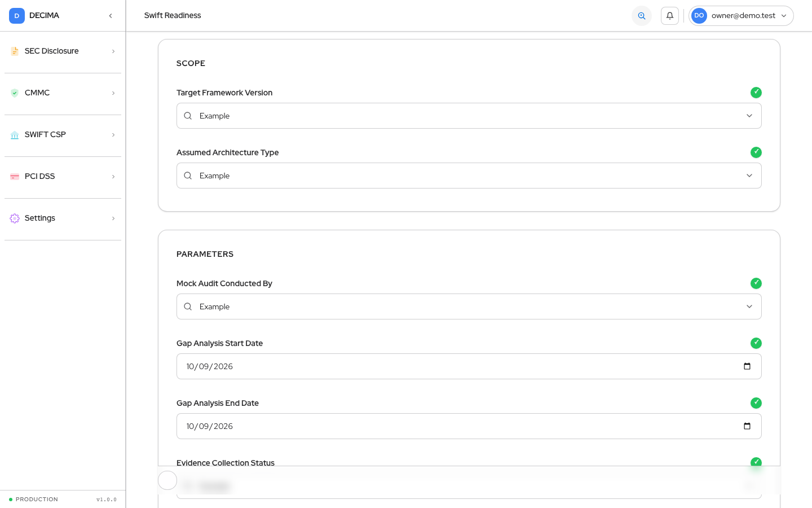Click the Gap Analysis Start Date field
The width and height of the screenshot is (812, 508).
(469, 366)
